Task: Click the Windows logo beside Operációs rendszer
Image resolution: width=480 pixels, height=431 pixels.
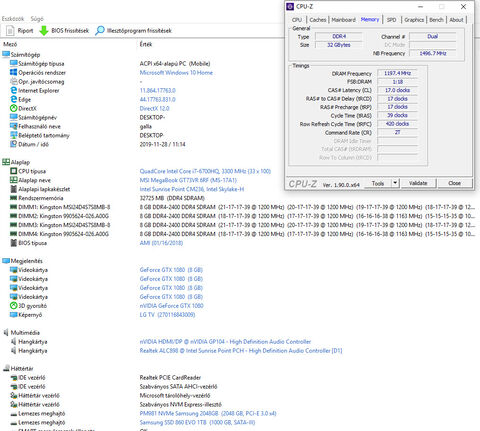Action: tap(14, 72)
